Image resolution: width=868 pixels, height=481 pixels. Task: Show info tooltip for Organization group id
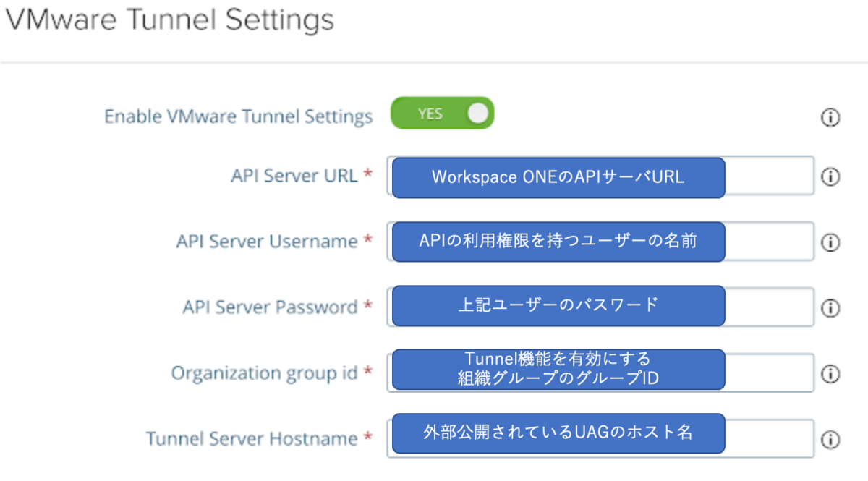click(830, 373)
